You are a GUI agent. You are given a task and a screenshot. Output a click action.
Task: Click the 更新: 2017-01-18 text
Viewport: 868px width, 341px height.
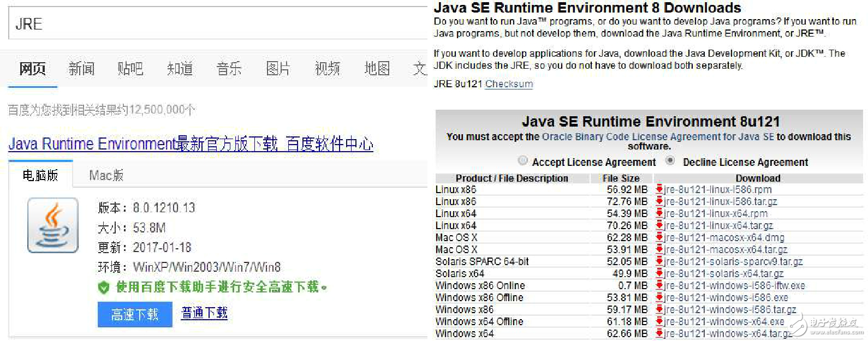[145, 248]
